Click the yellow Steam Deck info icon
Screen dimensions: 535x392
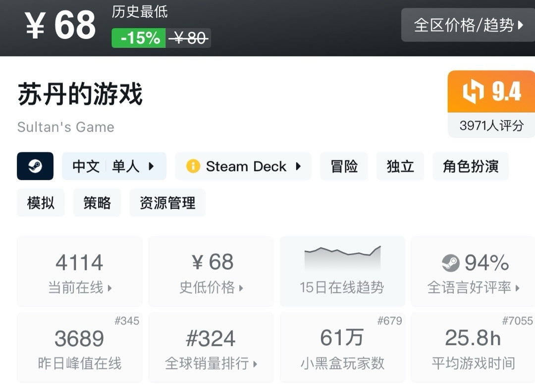click(193, 166)
